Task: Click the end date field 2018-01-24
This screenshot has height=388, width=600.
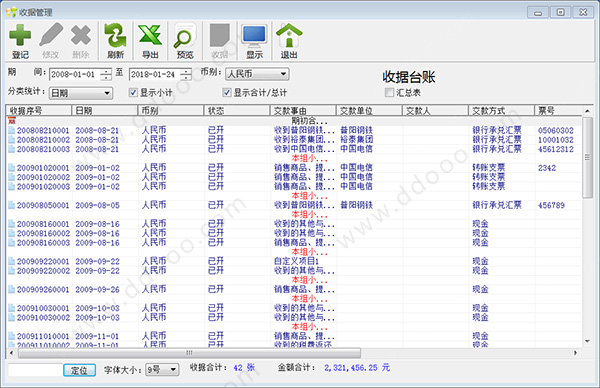Action: coord(155,74)
